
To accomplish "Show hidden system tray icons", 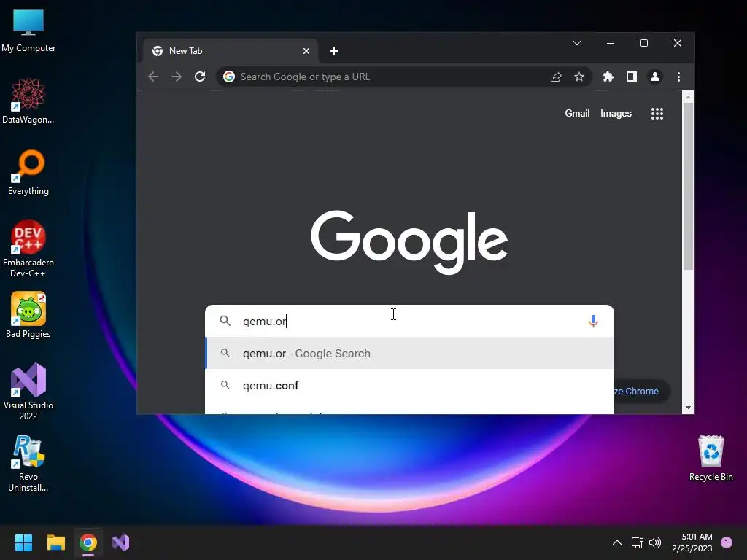I will tap(617, 542).
